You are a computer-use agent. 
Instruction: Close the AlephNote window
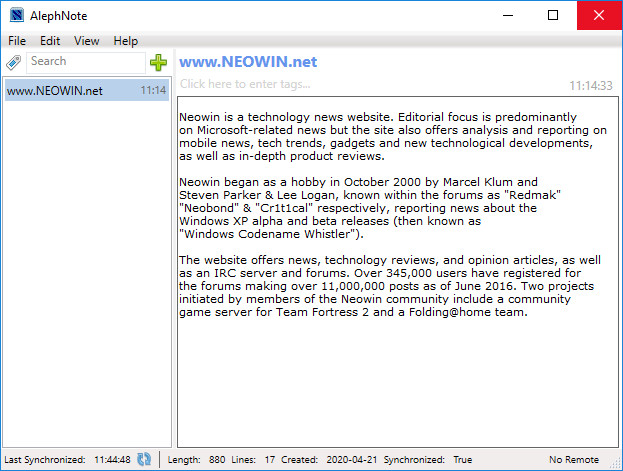[599, 15]
